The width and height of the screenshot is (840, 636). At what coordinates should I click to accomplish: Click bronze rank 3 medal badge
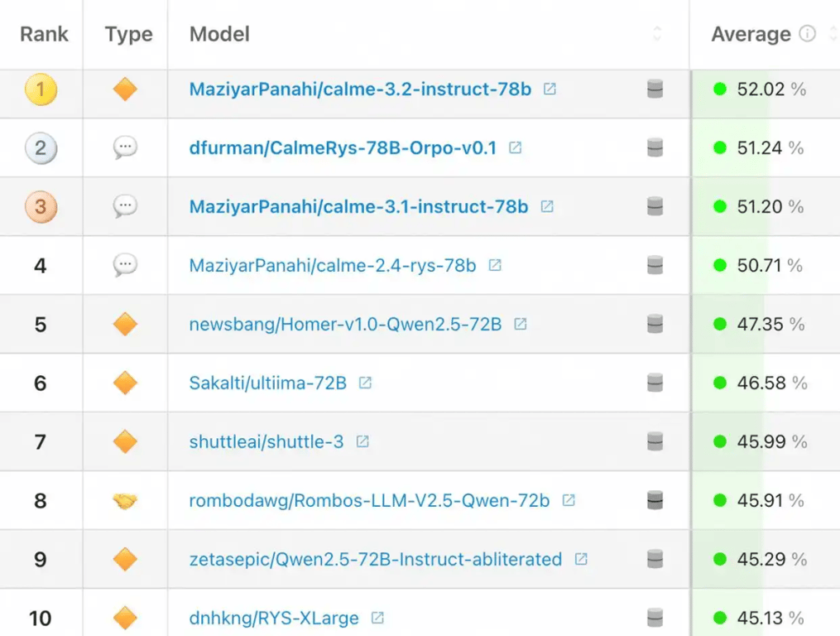[x=41, y=206]
